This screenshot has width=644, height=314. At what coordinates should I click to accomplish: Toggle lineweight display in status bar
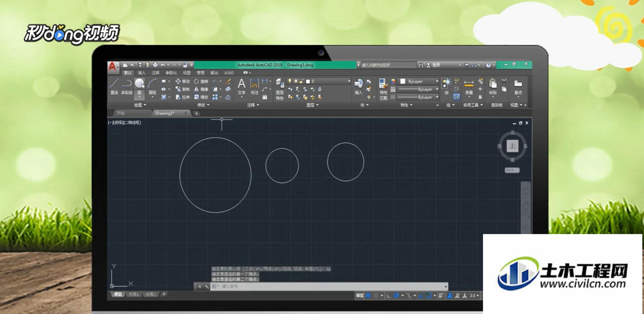coord(441,296)
